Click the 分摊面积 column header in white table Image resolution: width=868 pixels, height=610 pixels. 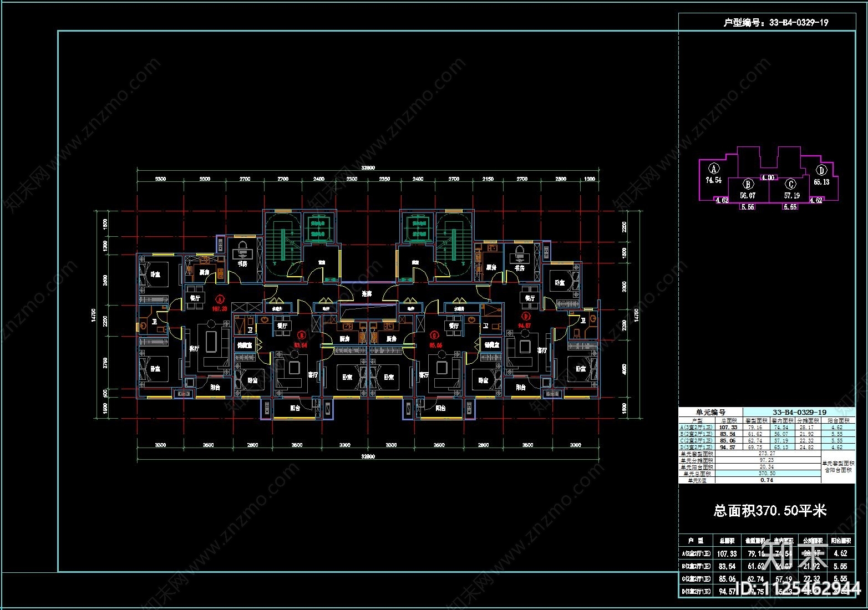[808, 421]
